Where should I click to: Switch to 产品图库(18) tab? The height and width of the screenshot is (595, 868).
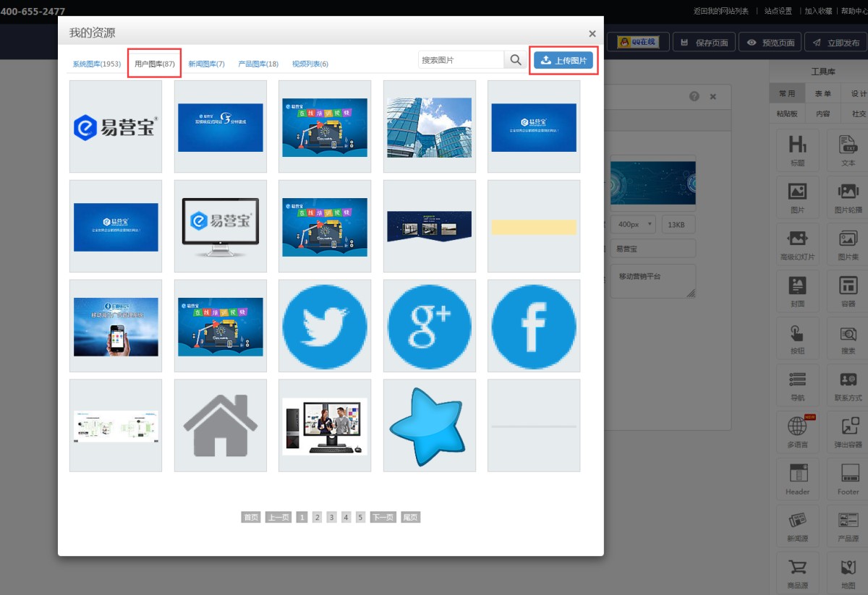click(258, 64)
